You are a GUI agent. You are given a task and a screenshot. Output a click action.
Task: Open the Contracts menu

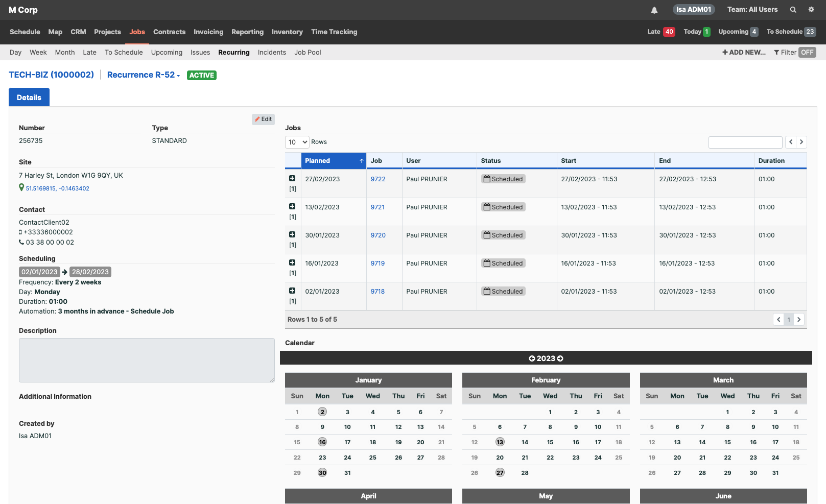point(169,32)
